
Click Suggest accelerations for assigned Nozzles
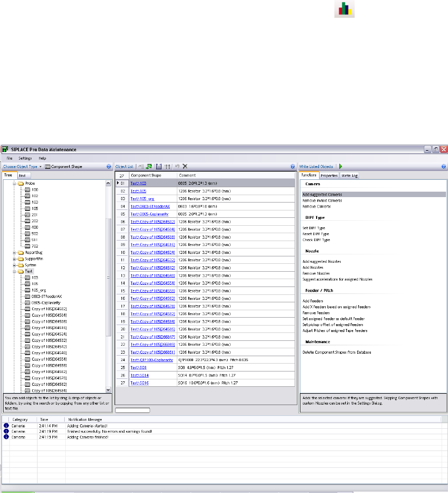point(337,280)
